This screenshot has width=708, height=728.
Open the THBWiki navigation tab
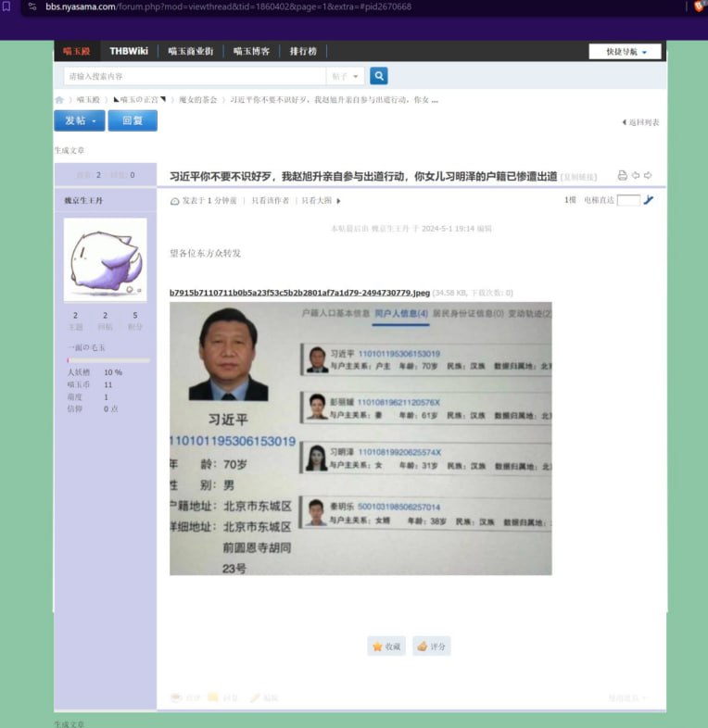(x=129, y=51)
